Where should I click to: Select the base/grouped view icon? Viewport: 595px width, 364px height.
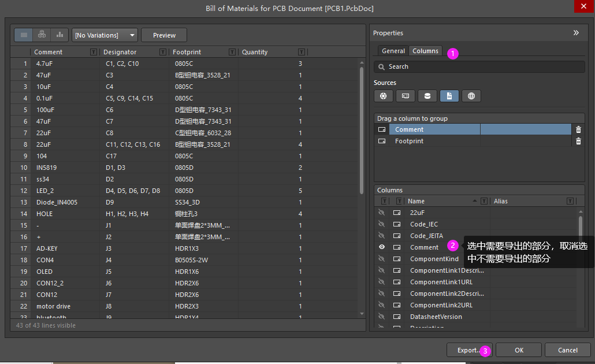[x=42, y=35]
